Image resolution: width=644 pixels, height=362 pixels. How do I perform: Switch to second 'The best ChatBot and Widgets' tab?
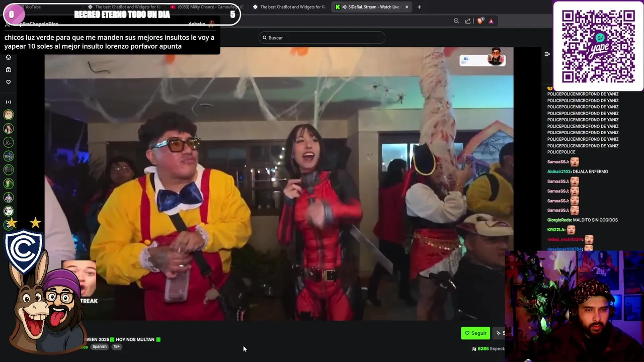click(x=289, y=7)
